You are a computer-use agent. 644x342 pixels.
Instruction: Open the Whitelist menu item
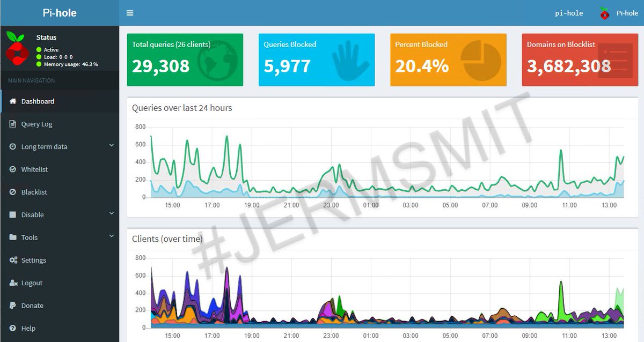click(x=60, y=169)
